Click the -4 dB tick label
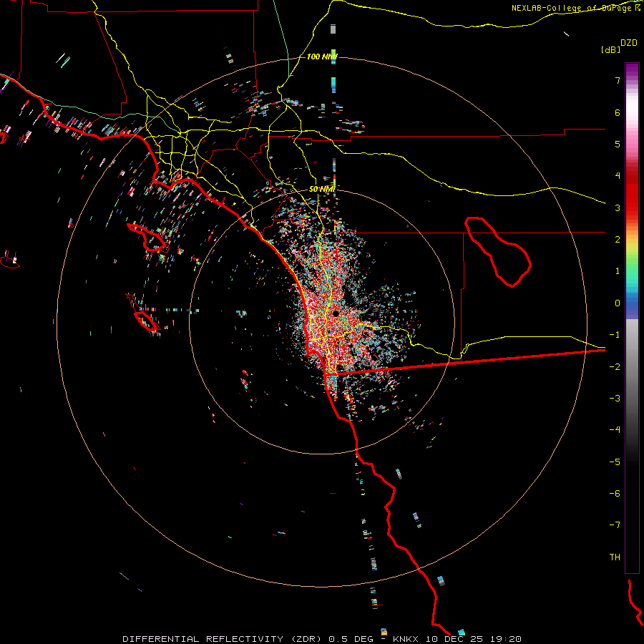This screenshot has height=644, width=644. pyautogui.click(x=615, y=430)
